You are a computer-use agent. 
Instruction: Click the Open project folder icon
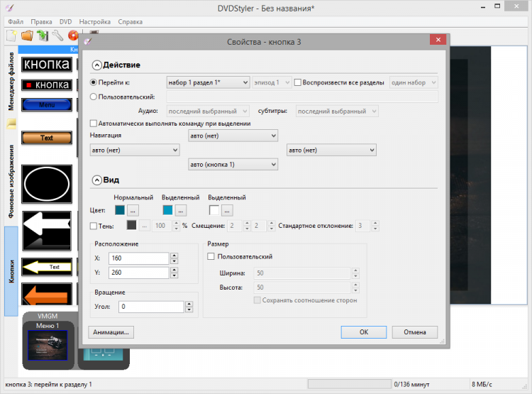(27, 35)
